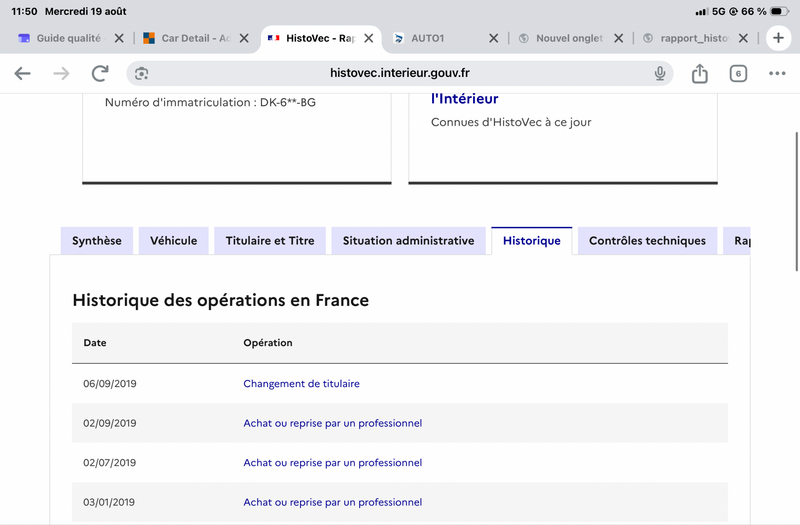Go forward with the arrow button
This screenshot has height=525, width=800.
[61, 73]
